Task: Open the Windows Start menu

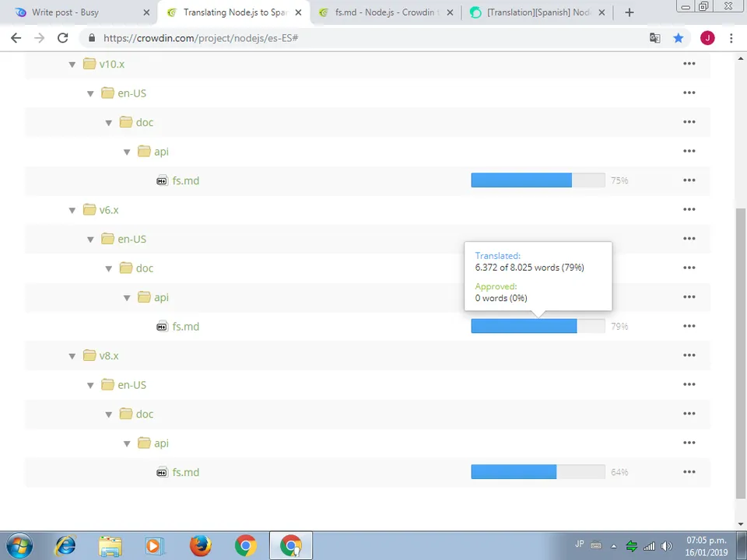Action: 19,546
